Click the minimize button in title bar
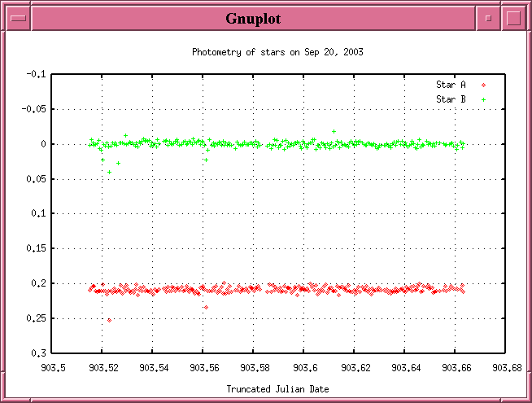Image resolution: width=532 pixels, height=403 pixels. click(x=488, y=18)
